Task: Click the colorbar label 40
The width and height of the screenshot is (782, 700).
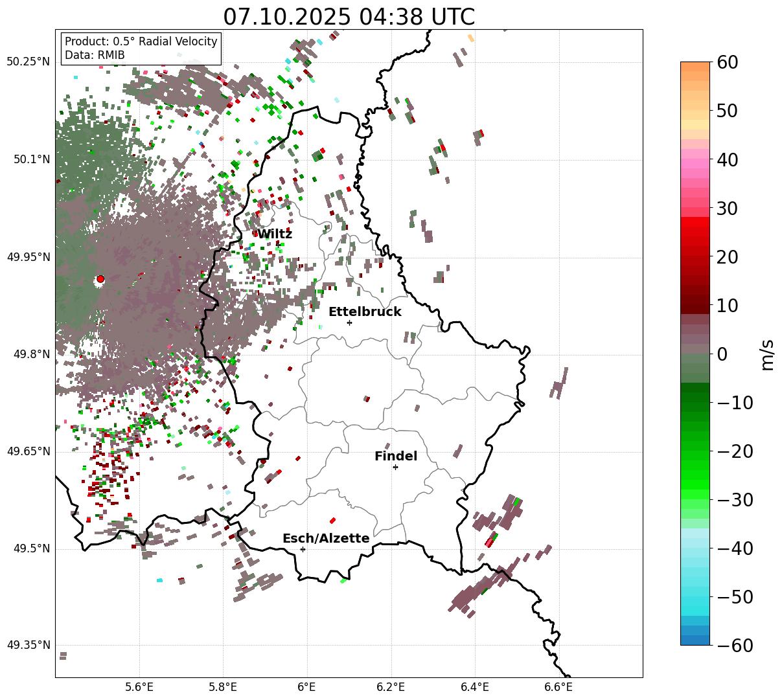Action: click(x=727, y=159)
